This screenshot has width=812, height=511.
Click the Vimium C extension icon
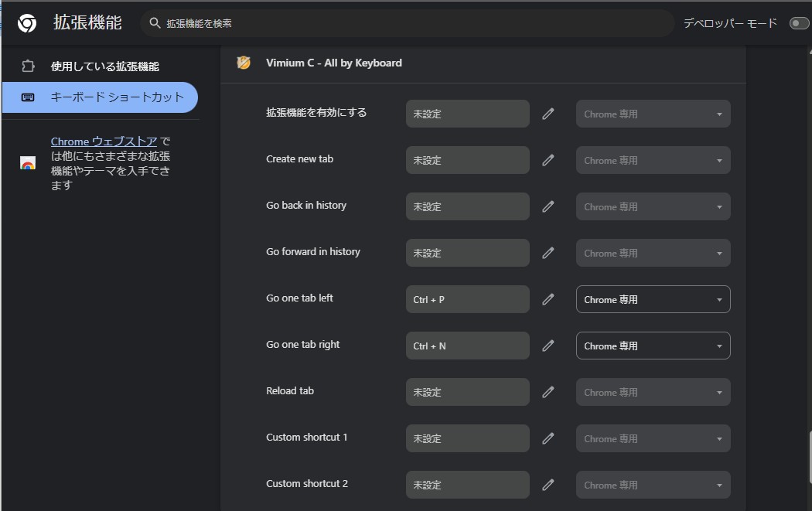[244, 63]
